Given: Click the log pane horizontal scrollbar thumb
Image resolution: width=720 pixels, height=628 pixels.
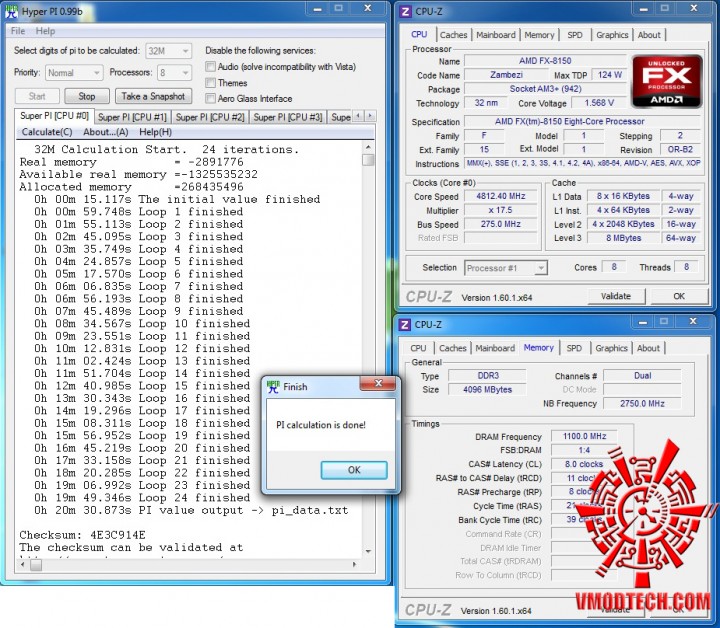Looking at the screenshot, I should pyautogui.click(x=36, y=564).
